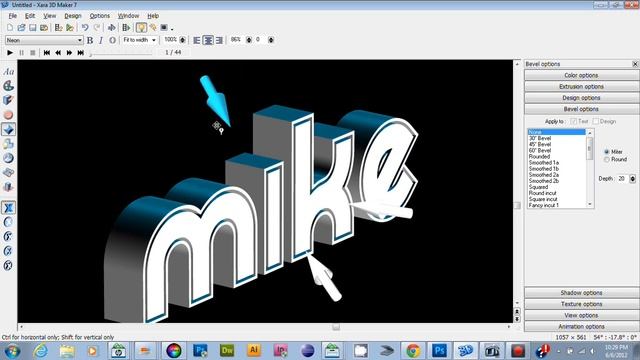Jump to the last animation frame
Screen dimensions: 640x360
click(81, 53)
